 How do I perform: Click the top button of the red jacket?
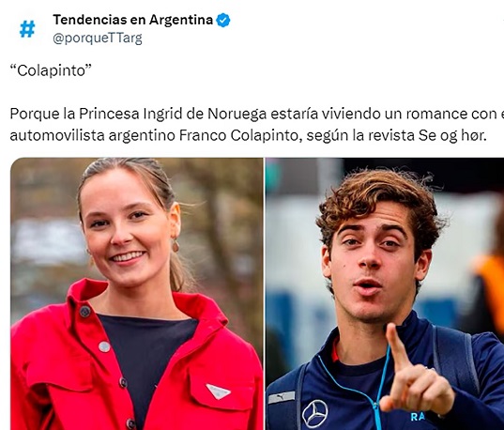click(84, 312)
